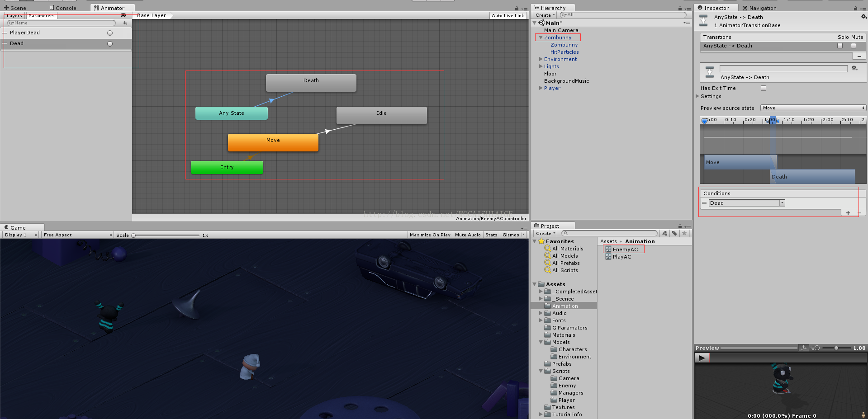This screenshot has height=419, width=868.
Task: Search project assets by label tag icon
Action: click(x=674, y=233)
